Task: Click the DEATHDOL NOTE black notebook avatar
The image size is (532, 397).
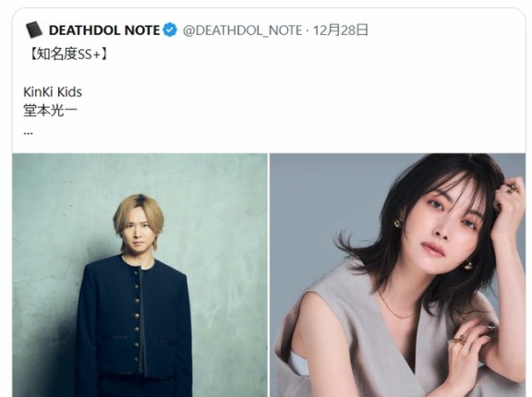Action: 34,30
